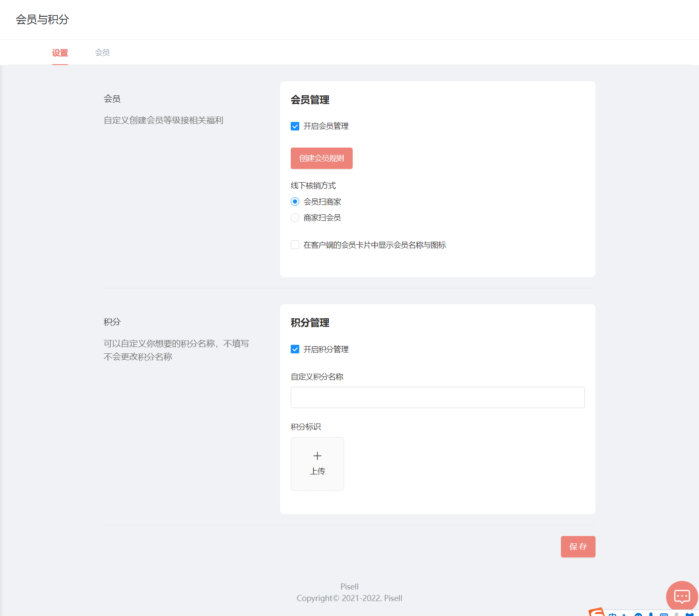Select 会员扫商家 radio option
699x616 pixels.
(295, 201)
